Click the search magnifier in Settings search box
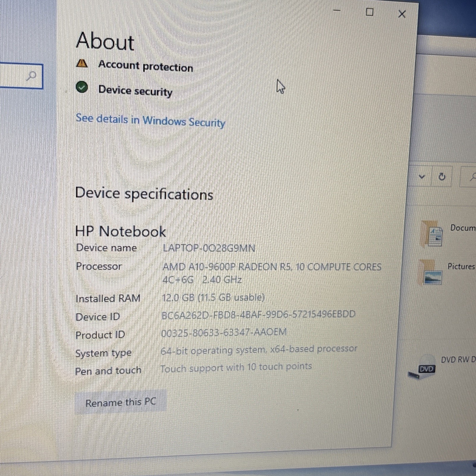 pos(31,76)
